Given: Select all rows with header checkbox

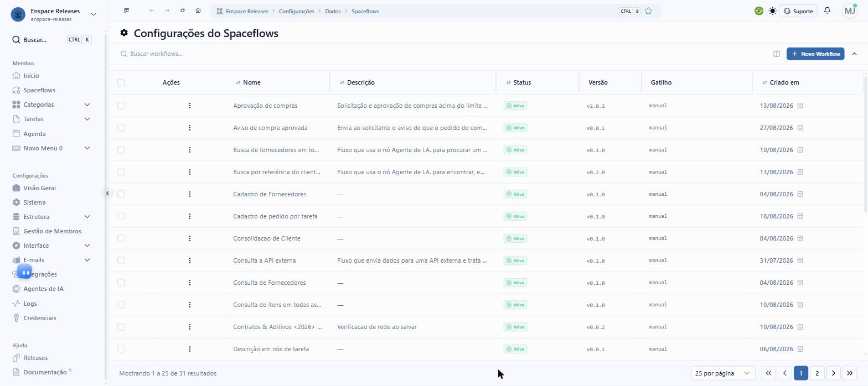Looking at the screenshot, I should coord(121,82).
